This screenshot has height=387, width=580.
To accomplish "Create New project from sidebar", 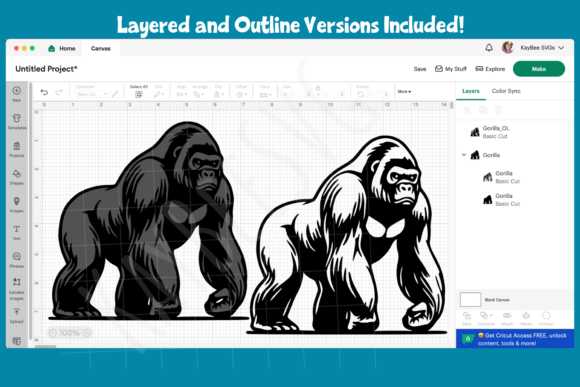I will pos(17,94).
